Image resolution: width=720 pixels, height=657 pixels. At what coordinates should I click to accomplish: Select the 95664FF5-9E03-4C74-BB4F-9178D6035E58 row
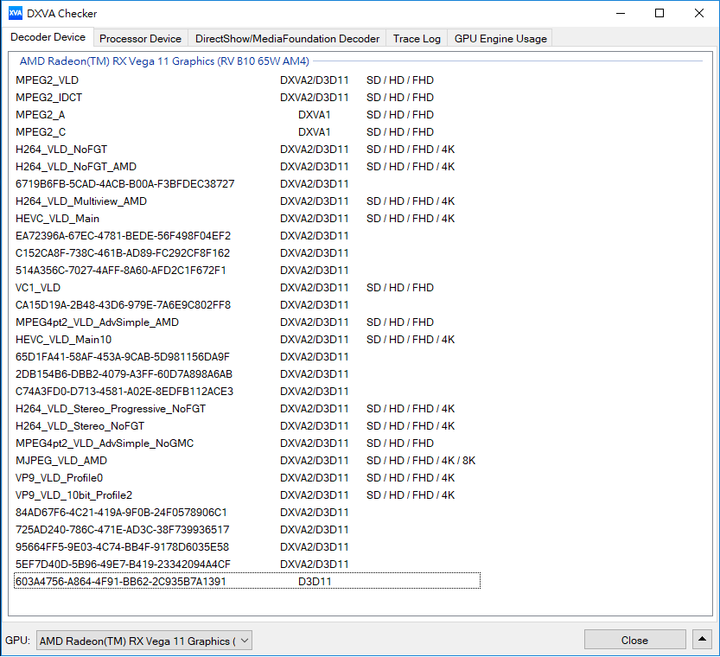[247, 547]
